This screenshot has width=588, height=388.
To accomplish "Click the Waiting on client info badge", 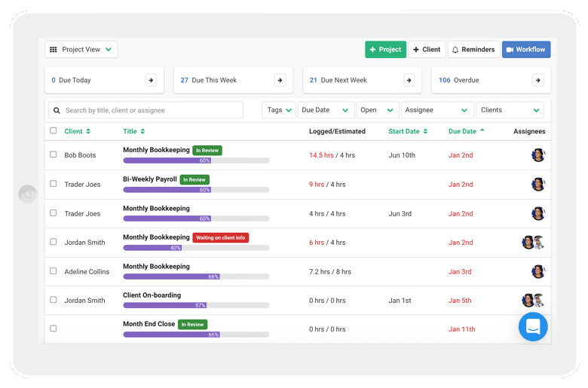I will pyautogui.click(x=220, y=237).
